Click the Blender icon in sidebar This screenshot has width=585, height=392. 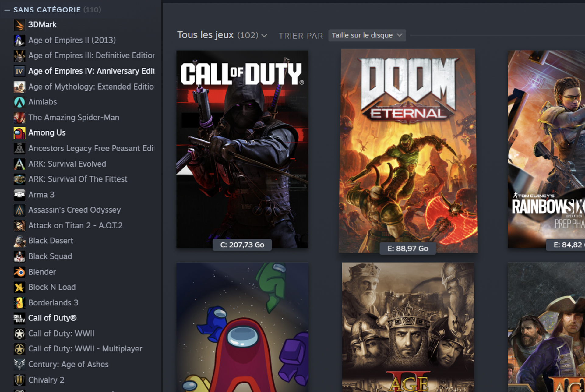[x=19, y=272]
